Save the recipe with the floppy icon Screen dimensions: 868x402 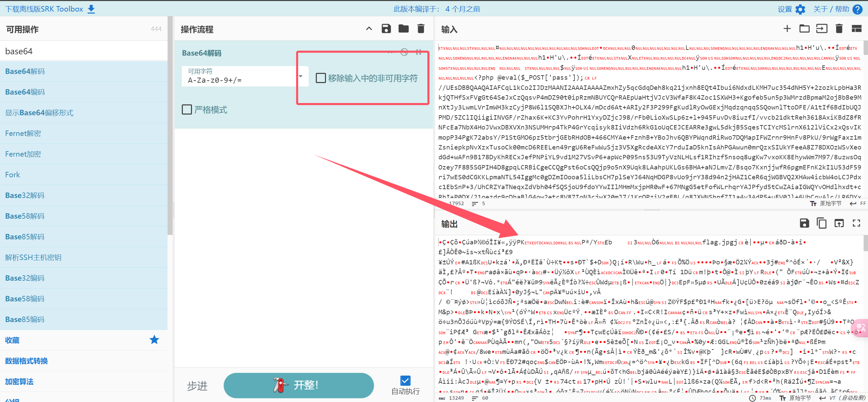(386, 29)
